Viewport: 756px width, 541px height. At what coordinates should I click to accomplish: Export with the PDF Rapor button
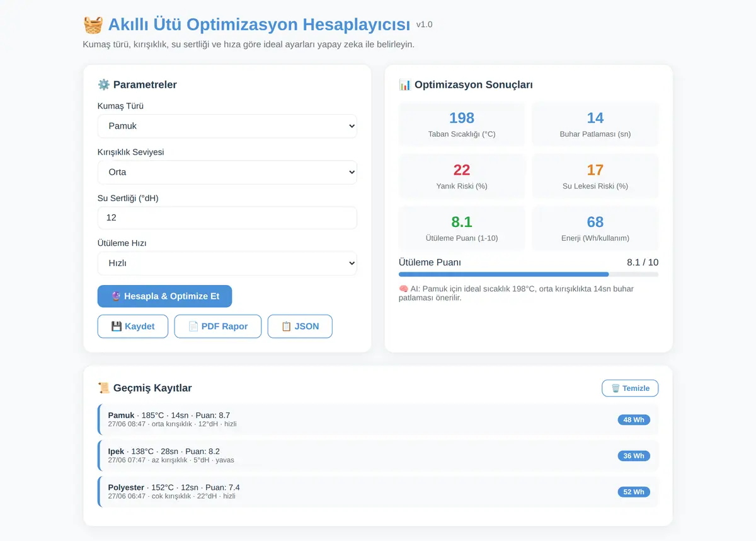(x=218, y=327)
